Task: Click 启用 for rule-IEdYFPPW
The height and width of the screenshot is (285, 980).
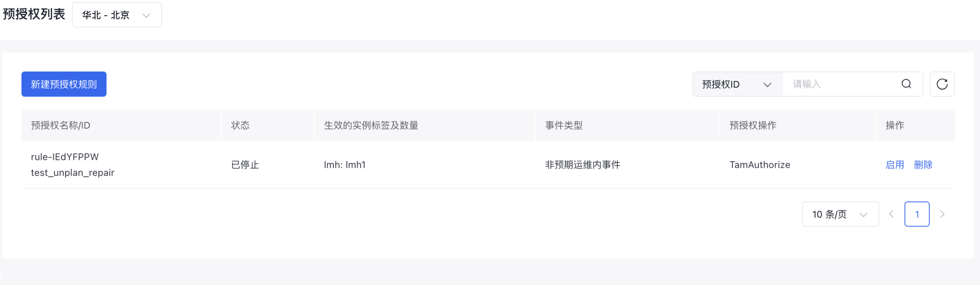Action: click(x=895, y=165)
